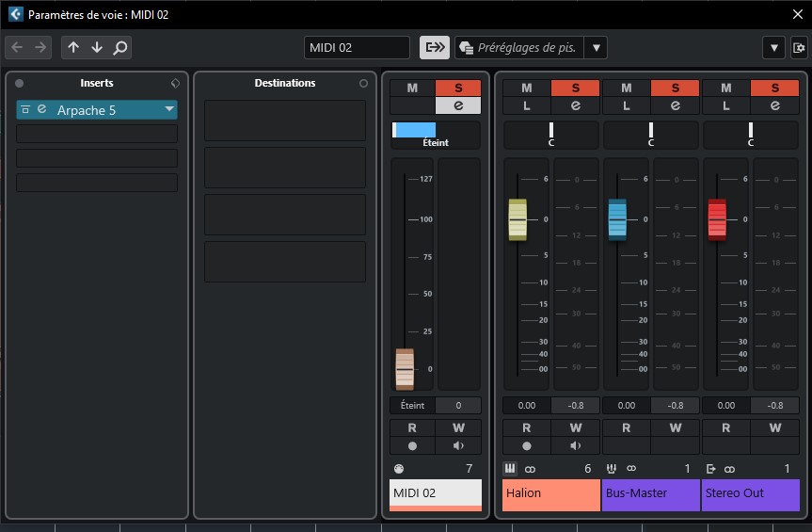
Task: Toggle the Inserts bypass circle
Action: pos(19,83)
